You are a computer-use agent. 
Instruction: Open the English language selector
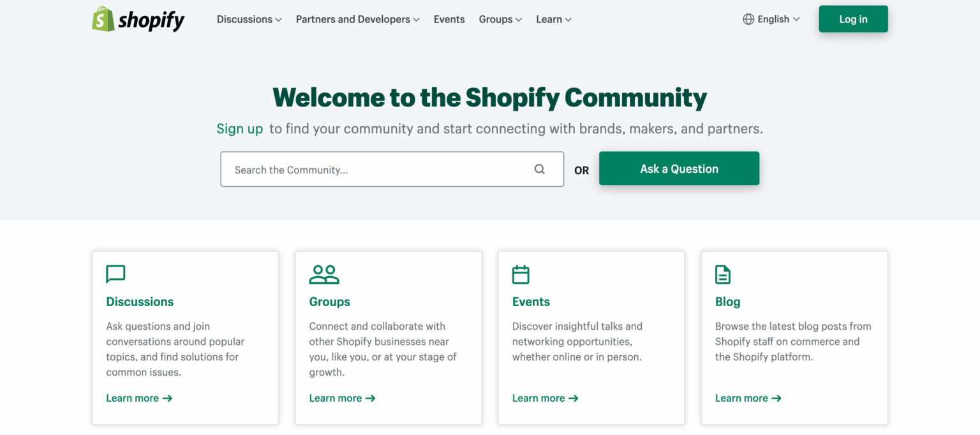coord(771,19)
